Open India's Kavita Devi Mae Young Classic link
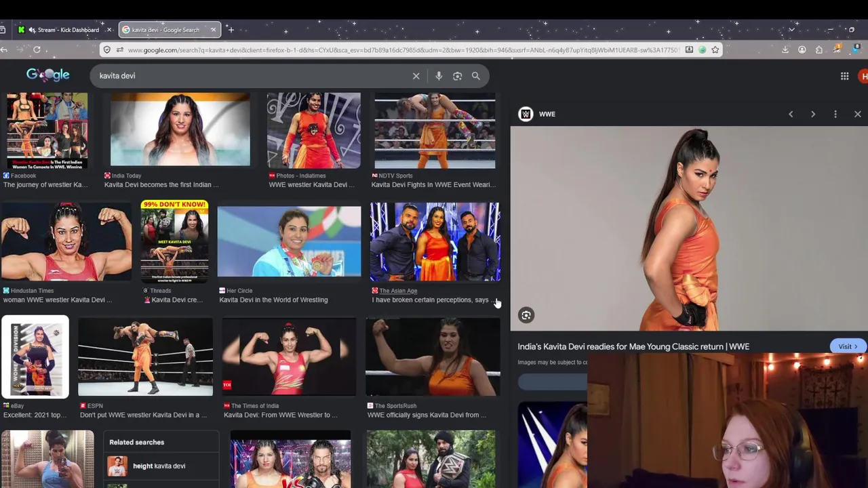The width and height of the screenshot is (868, 488). [x=633, y=346]
